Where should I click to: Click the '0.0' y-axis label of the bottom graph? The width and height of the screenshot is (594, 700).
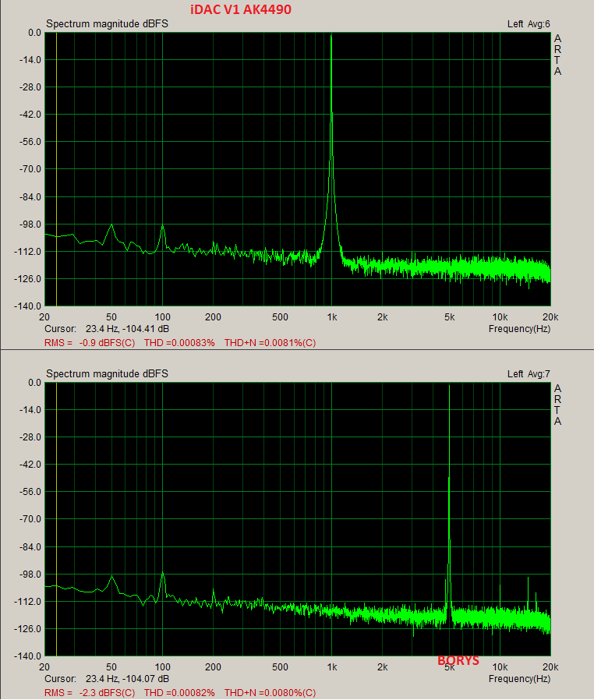(34, 383)
